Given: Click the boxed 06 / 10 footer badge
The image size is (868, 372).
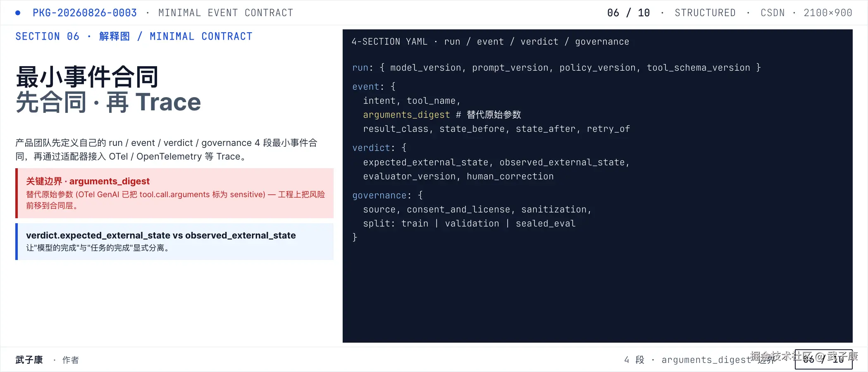Looking at the screenshot, I should pos(823,359).
